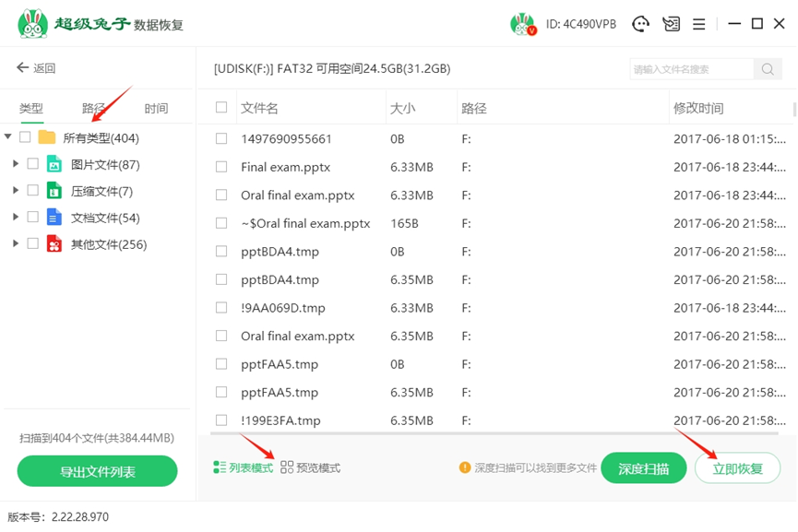Switch to the 路径 tab
The image size is (798, 532).
pos(93,109)
